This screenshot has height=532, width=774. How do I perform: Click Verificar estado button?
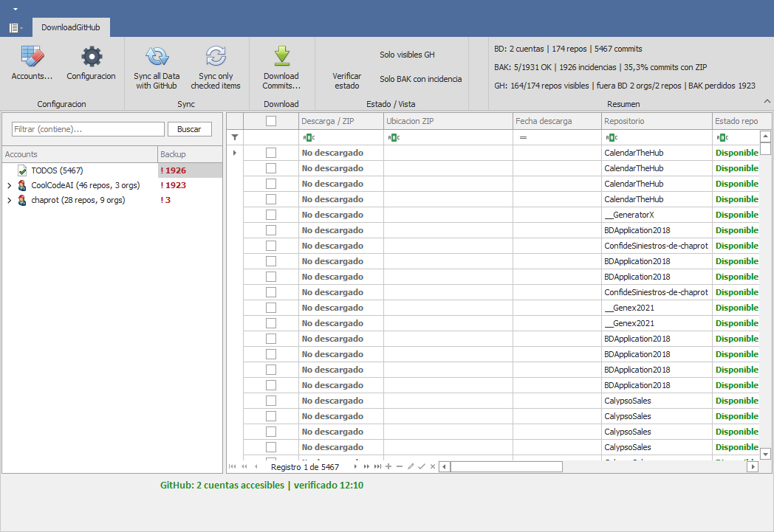click(346, 81)
